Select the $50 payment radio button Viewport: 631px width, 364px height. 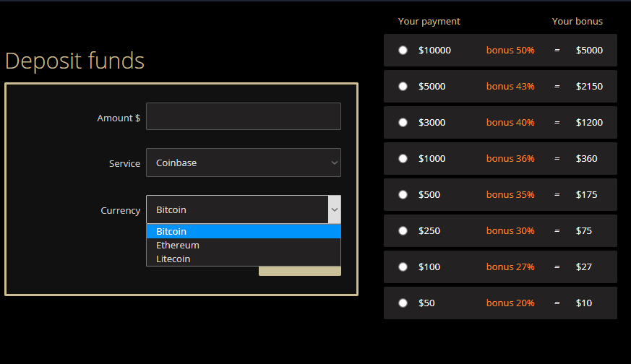pos(403,303)
